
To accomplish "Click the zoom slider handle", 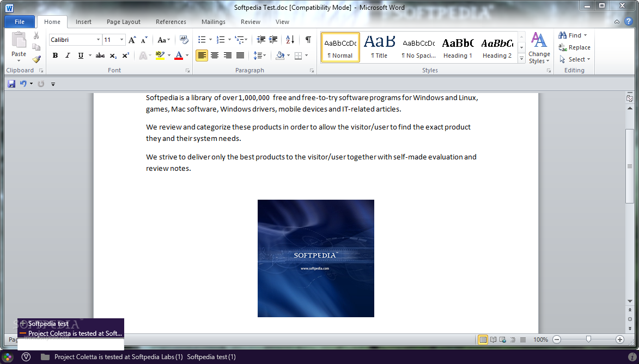I will (588, 340).
